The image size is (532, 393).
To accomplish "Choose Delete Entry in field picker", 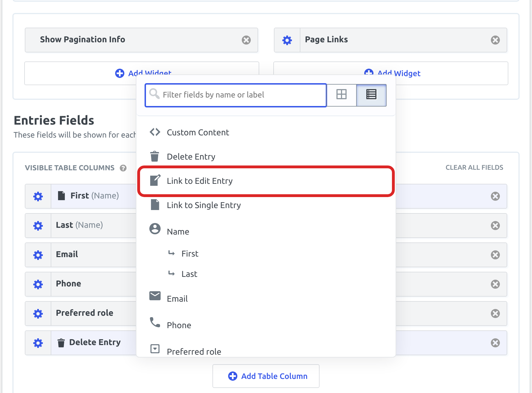I will pyautogui.click(x=266, y=156).
